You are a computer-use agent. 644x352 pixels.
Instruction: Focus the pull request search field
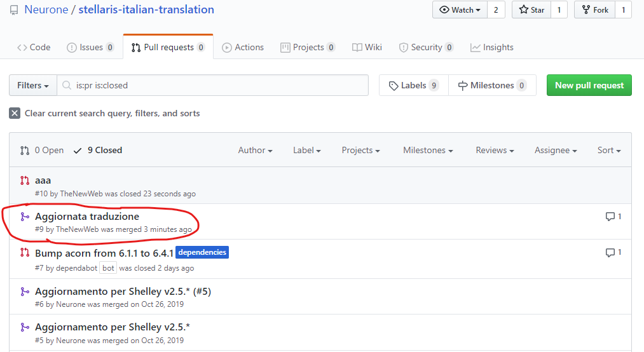(213, 85)
